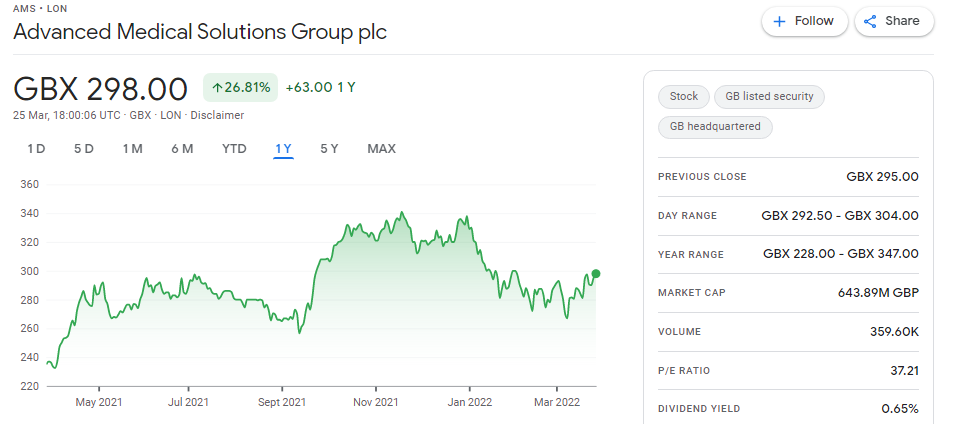This screenshot has height=424, width=954.
Task: Select the 1D time range tab
Action: (x=37, y=148)
